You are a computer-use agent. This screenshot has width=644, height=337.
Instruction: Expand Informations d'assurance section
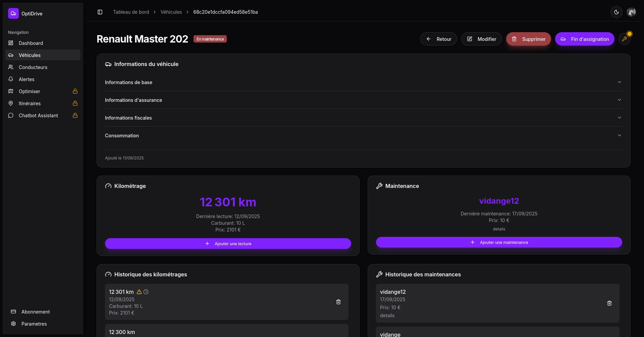(x=363, y=100)
